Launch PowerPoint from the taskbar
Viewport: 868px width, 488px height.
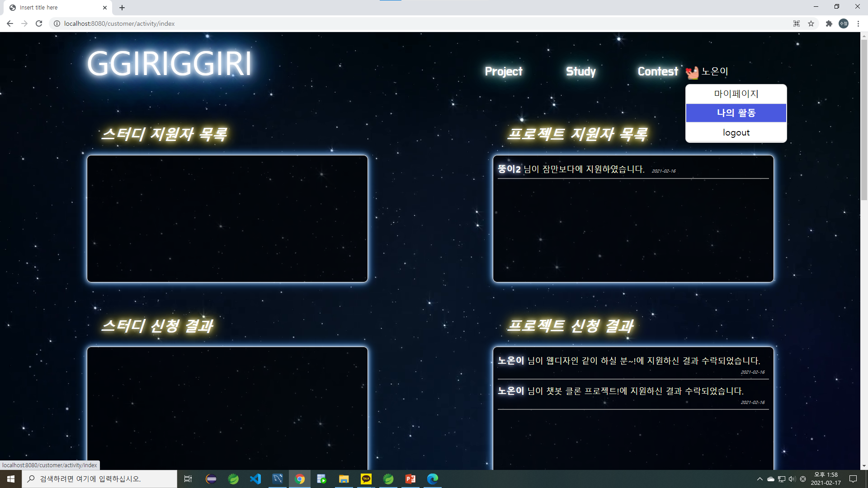coord(410,479)
